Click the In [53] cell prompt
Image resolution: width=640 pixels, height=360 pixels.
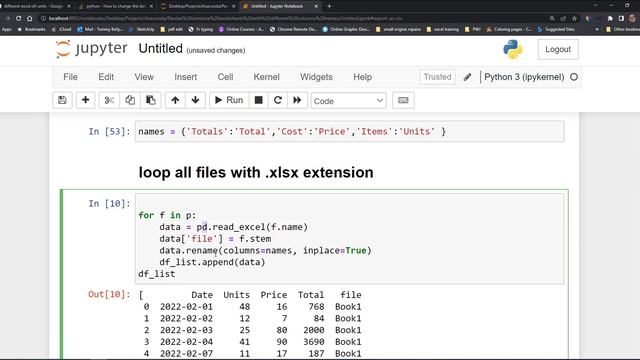109,131
